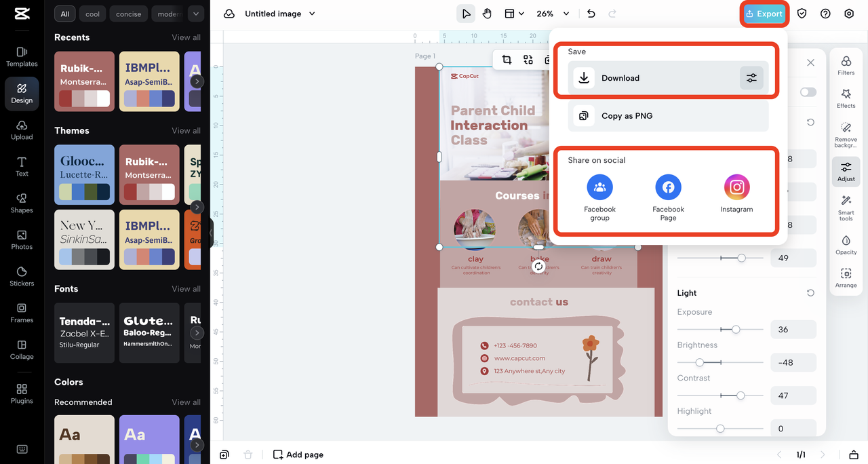Undo the last action
The image size is (868, 464).
pyautogui.click(x=591, y=14)
